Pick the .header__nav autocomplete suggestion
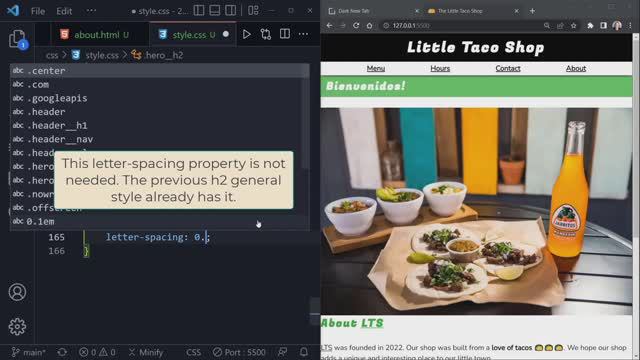Screen dimensions: 640x360 (x=159, y=139)
